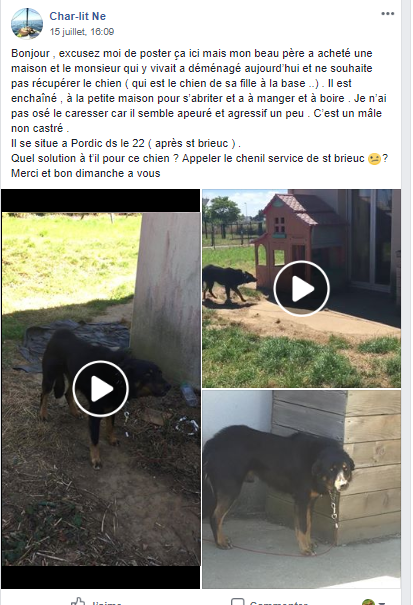Click the unamused emoji in the post text
The width and height of the screenshot is (413, 605).
click(374, 159)
